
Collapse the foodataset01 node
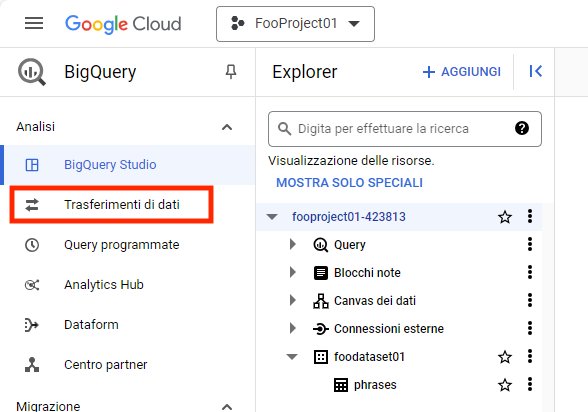pyautogui.click(x=292, y=357)
